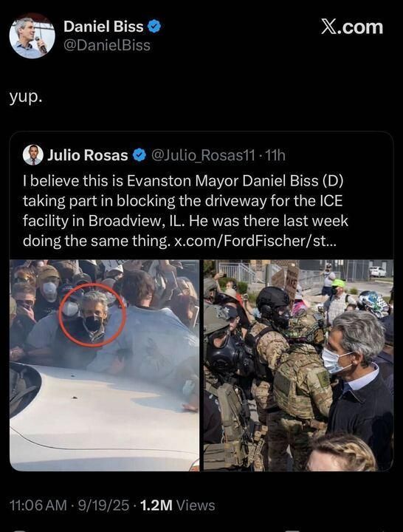Open left photo with red circle
Viewport: 403px width, 532px height.
click(x=104, y=365)
